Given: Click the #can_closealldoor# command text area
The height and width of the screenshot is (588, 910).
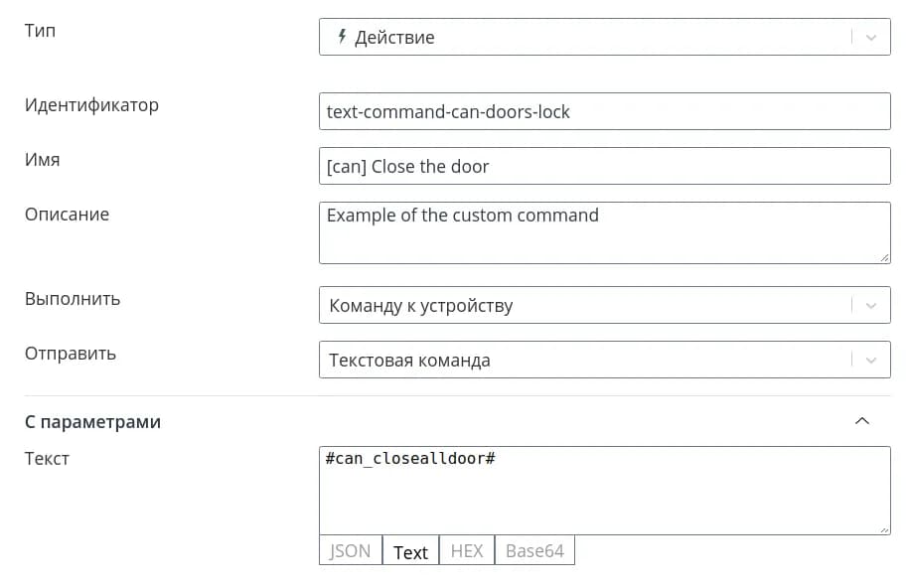Looking at the screenshot, I should pos(604,491).
